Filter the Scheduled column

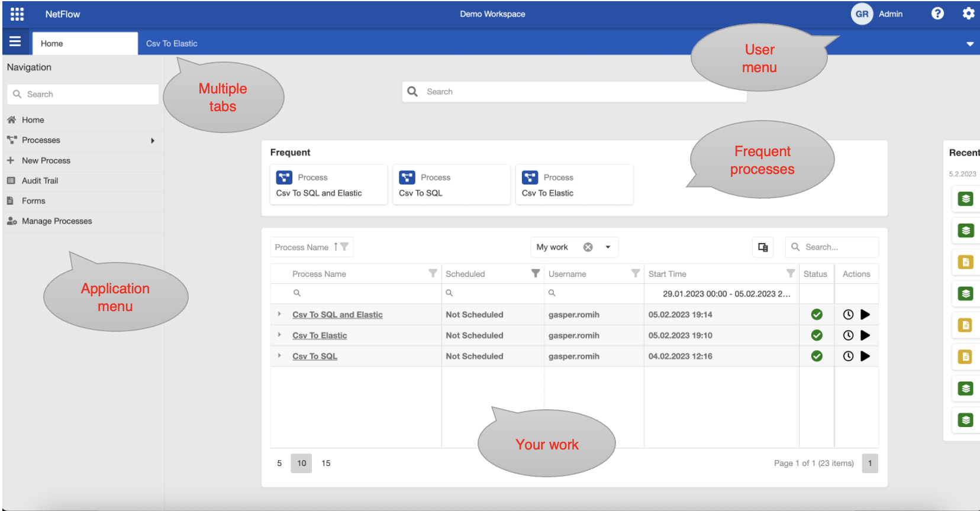coord(535,273)
